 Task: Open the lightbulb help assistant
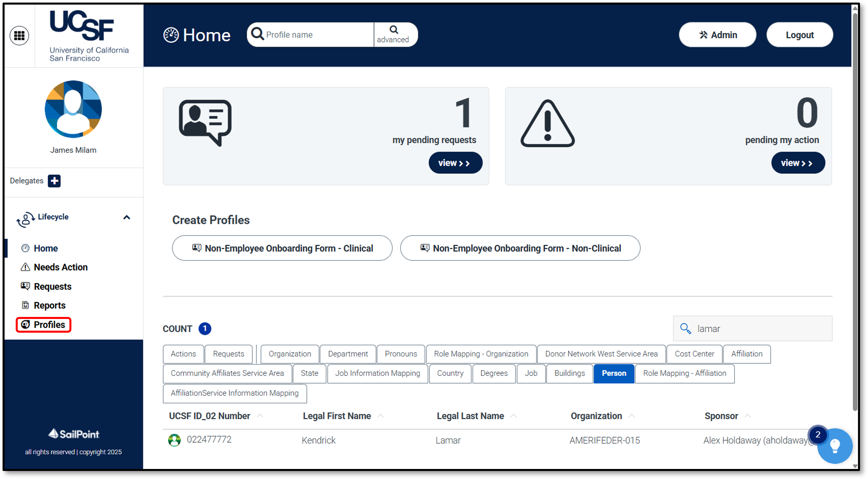coord(835,446)
